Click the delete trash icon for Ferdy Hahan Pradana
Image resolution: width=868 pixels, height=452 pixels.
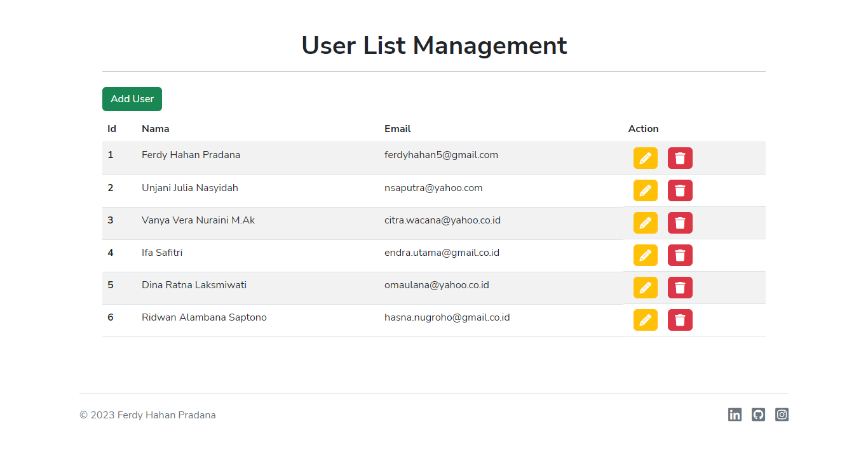coord(680,157)
